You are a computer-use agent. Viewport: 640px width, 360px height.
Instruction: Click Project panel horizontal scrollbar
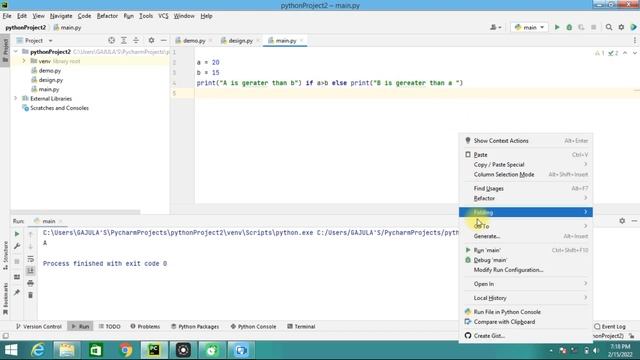(75, 212)
